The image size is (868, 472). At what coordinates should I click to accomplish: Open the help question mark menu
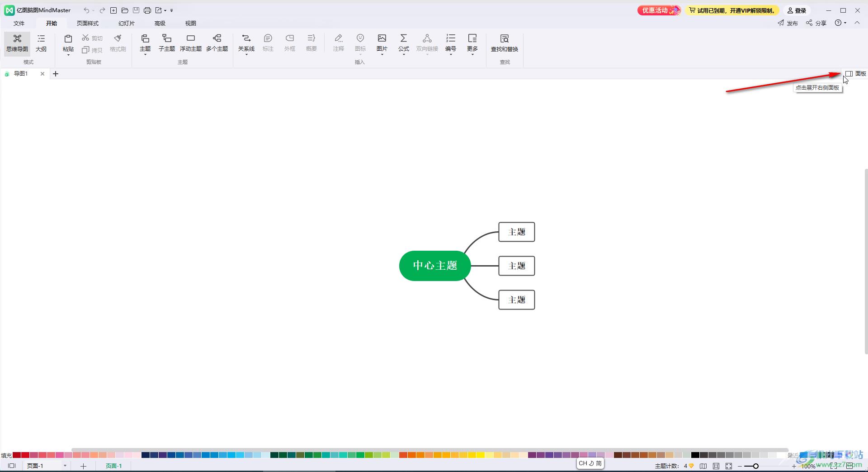[840, 23]
